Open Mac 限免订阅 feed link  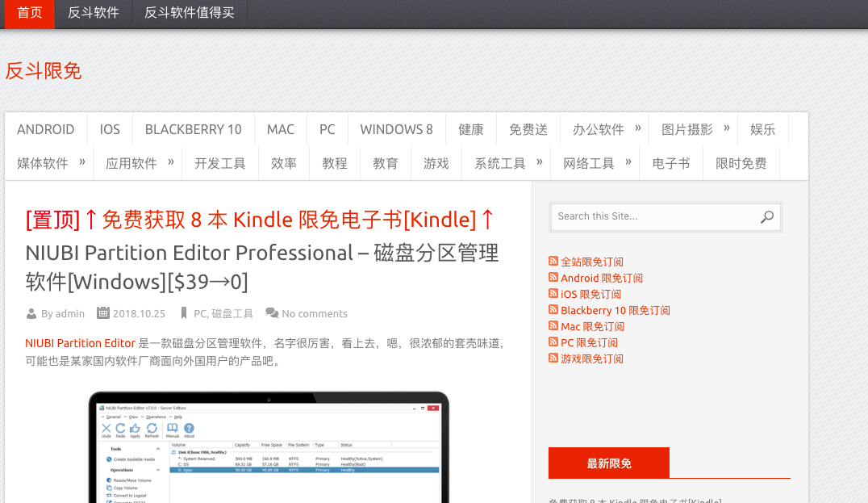click(592, 326)
